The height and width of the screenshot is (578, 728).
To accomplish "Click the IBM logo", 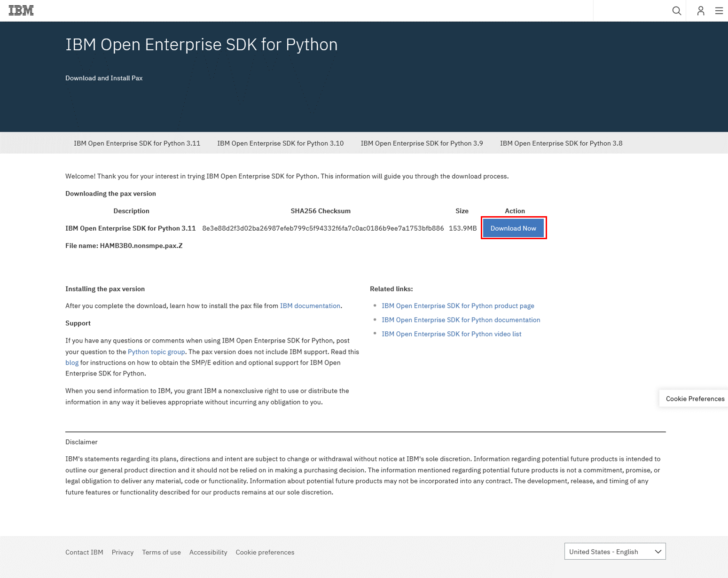I will point(21,10).
